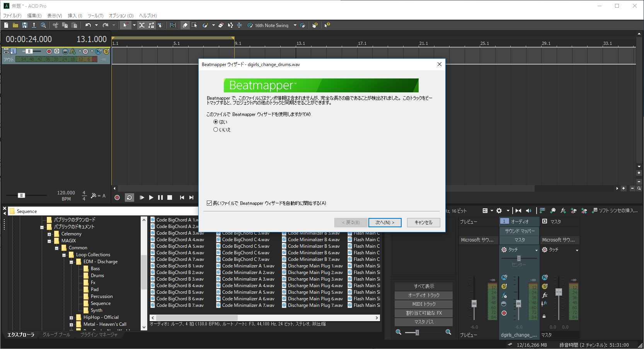The width and height of the screenshot is (644, 349).
Task: Switch to the グループ プール tab
Action: tap(56, 335)
